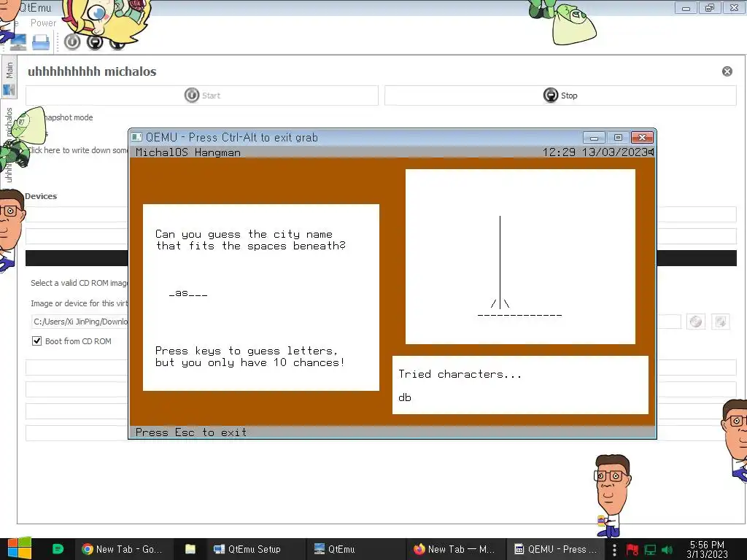This screenshot has width=747, height=560.
Task: Click the 'MichalOS Hangman' title text
Action: tap(188, 152)
